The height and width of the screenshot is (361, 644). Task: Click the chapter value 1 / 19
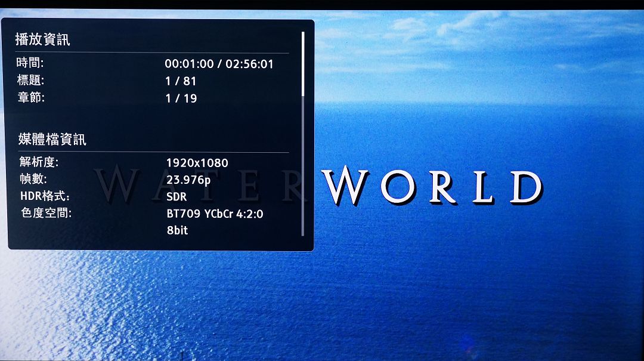(x=181, y=98)
